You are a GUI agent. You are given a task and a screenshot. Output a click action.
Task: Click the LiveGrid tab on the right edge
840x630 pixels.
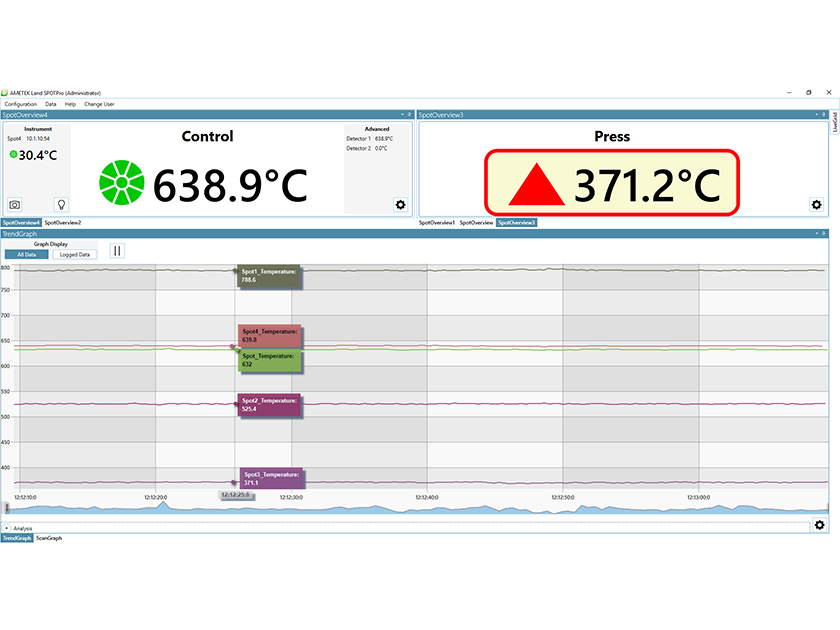tap(833, 124)
